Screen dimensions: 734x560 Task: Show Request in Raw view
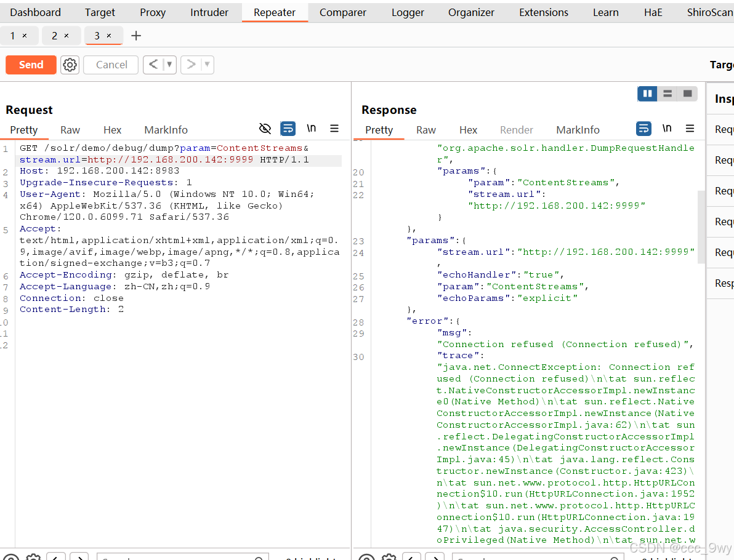tap(70, 130)
